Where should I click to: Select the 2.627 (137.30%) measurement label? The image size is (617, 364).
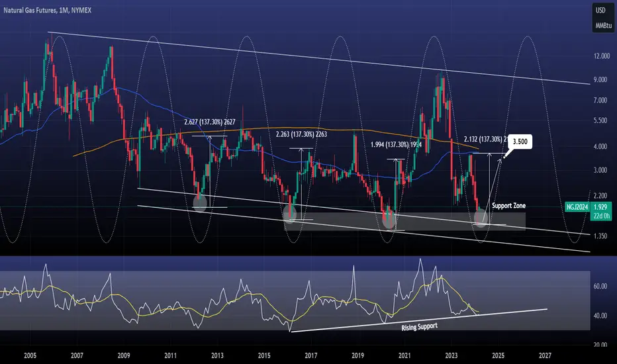[x=210, y=122]
